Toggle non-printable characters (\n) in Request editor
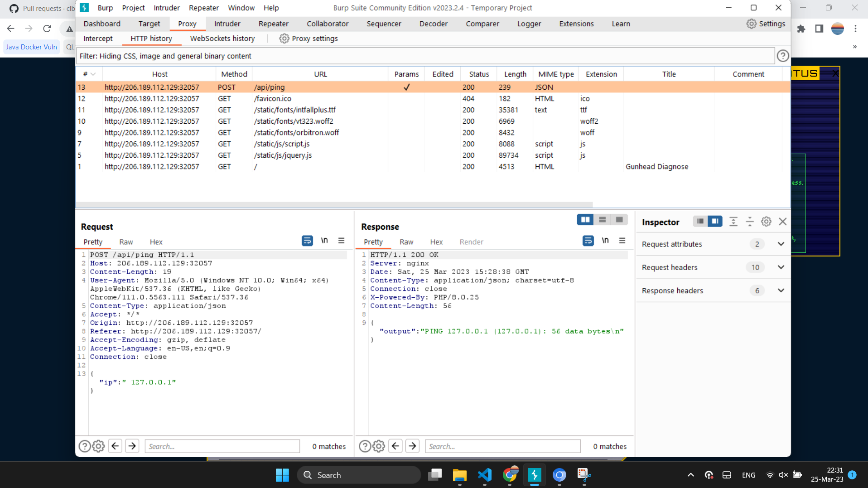 coord(324,241)
